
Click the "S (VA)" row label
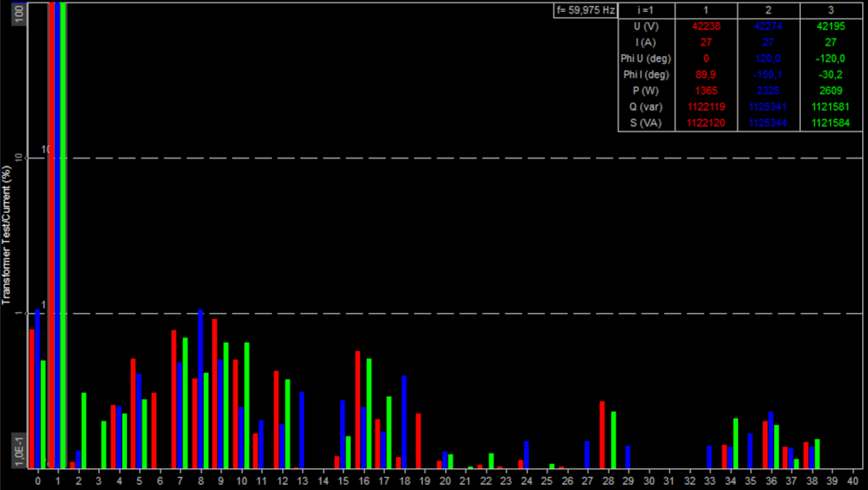646,122
